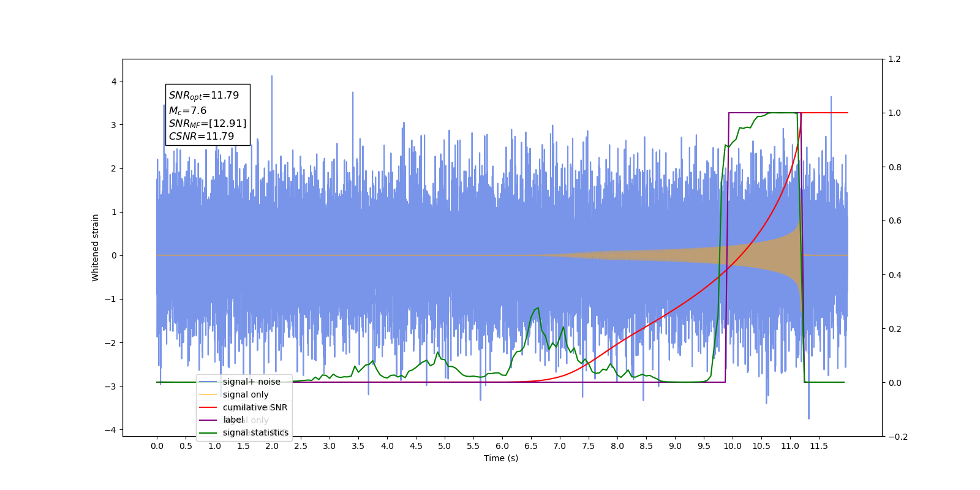Click the 'Whitened strain' y-axis label
The image size is (980, 490).
click(x=95, y=247)
